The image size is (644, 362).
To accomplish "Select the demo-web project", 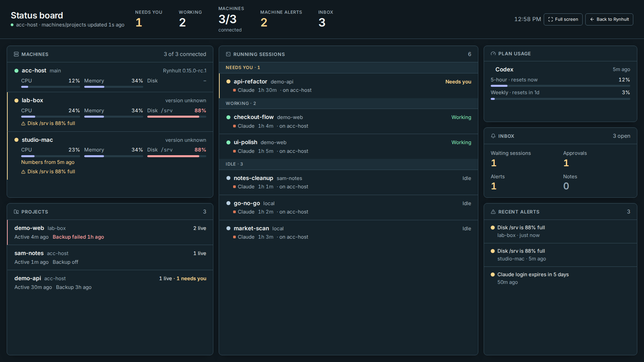I will 110,232.
